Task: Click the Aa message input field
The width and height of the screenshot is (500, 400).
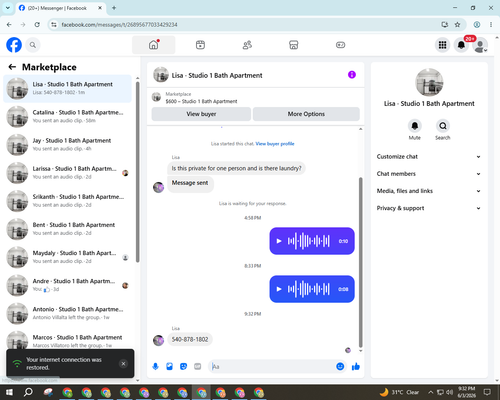Action: click(273, 367)
